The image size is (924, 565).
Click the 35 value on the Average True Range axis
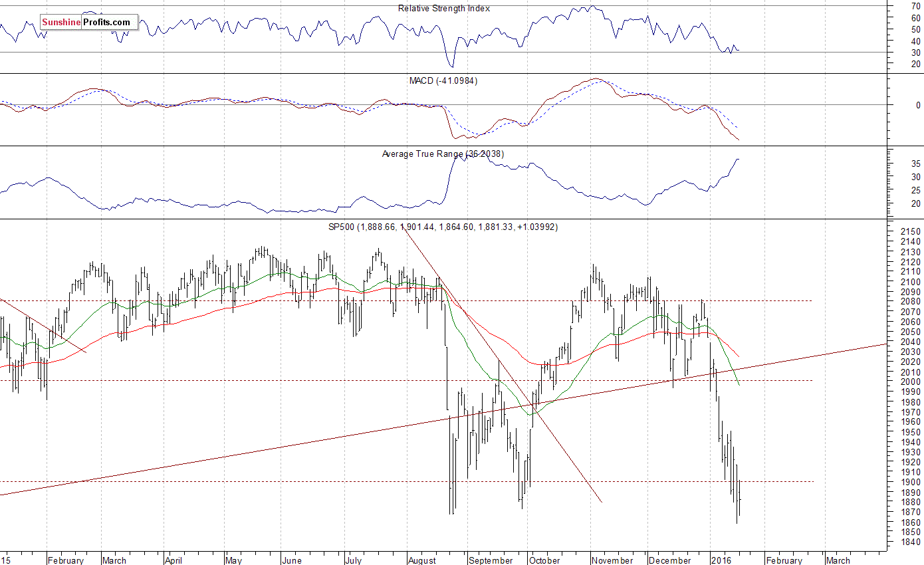[916, 164]
